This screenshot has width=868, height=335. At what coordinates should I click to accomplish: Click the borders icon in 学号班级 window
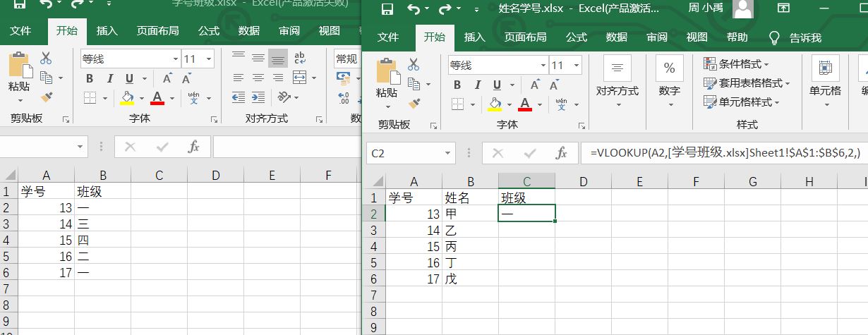pos(90,97)
